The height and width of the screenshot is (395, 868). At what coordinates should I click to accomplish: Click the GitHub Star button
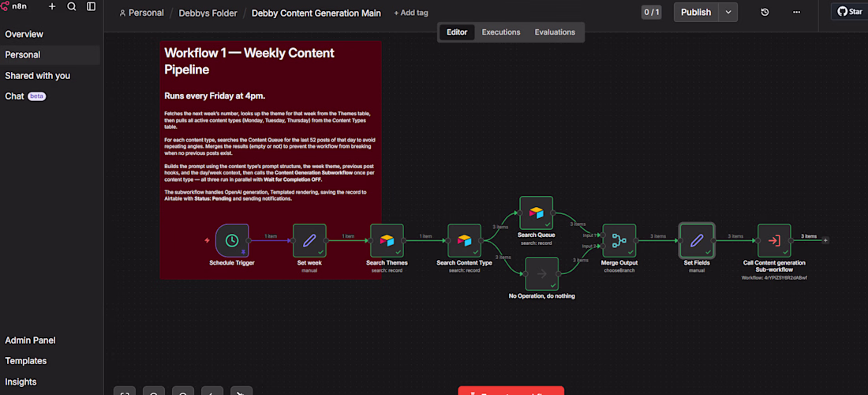(x=850, y=12)
